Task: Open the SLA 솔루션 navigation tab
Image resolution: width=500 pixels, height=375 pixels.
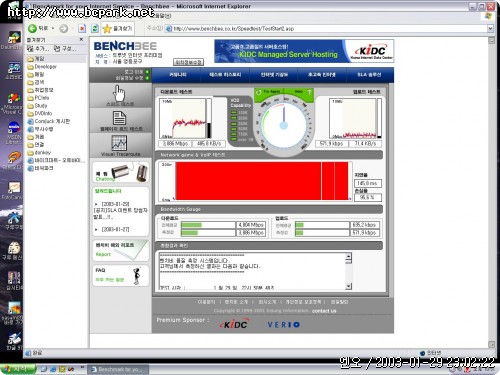Action: click(369, 75)
